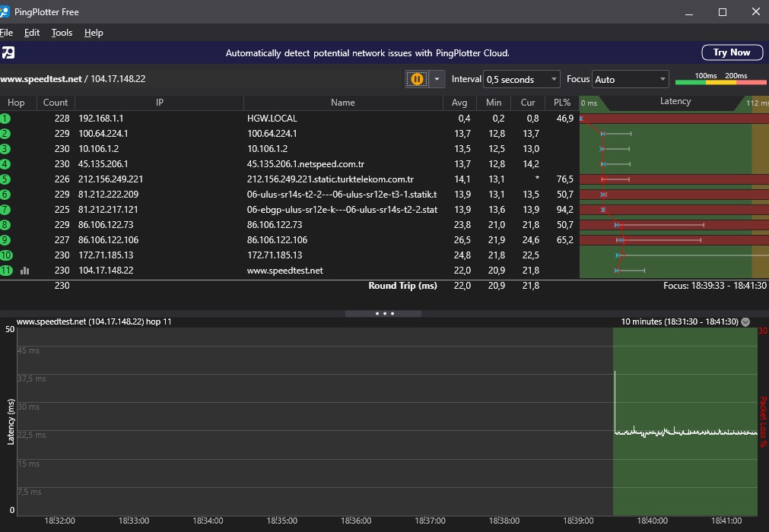
Task: Click the Round Trip (ms) summary label
Action: pos(402,286)
